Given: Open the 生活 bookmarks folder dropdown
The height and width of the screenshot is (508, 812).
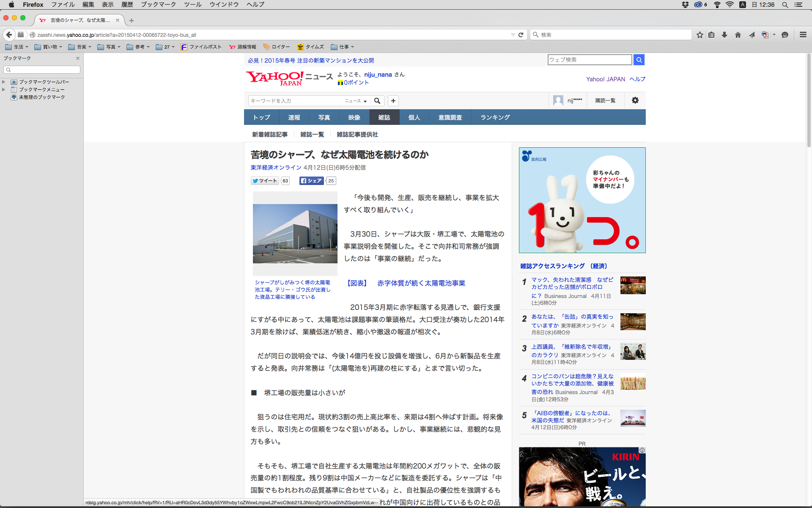Looking at the screenshot, I should tap(17, 47).
